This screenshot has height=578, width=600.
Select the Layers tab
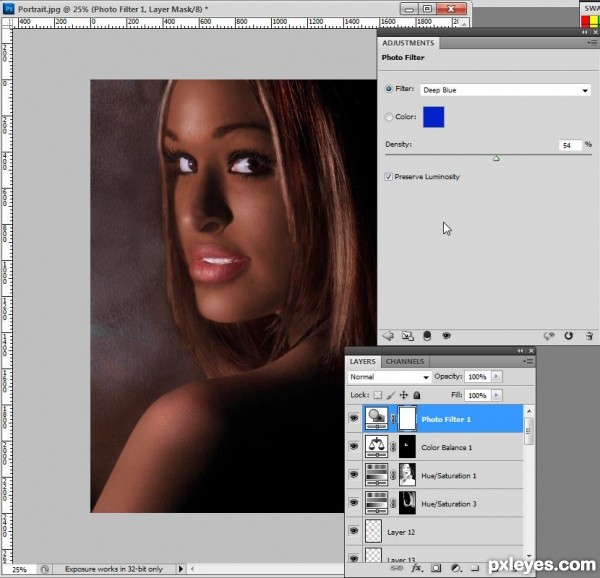362,361
